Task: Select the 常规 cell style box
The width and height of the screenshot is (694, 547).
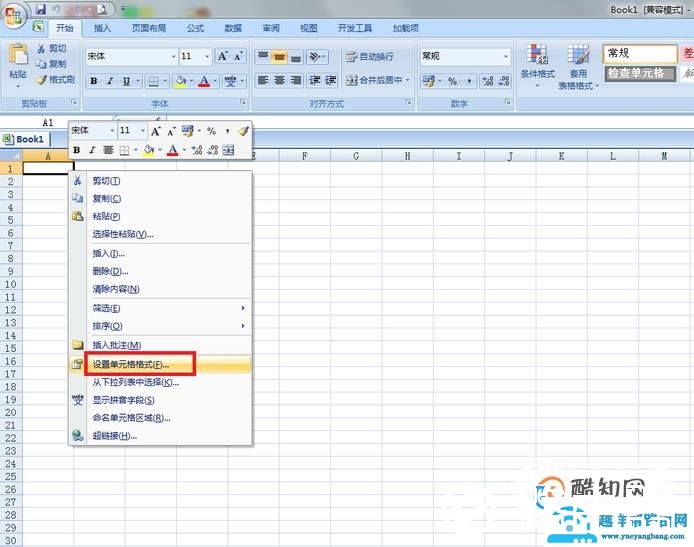Action: click(640, 54)
